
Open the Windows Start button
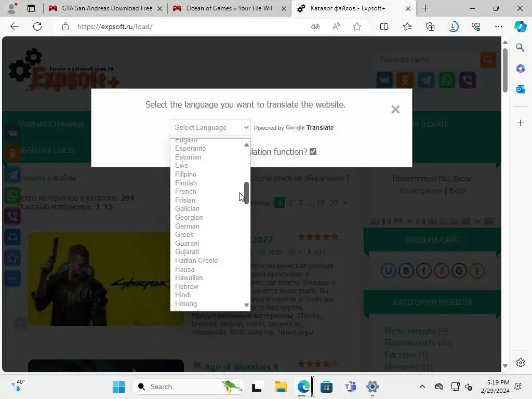coord(118,387)
